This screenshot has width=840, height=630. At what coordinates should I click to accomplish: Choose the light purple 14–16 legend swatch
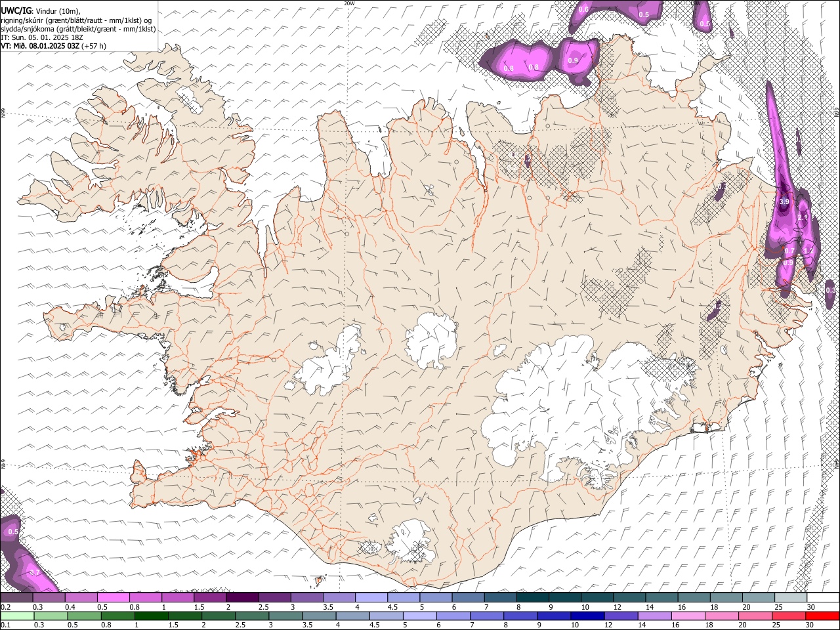coord(654,616)
